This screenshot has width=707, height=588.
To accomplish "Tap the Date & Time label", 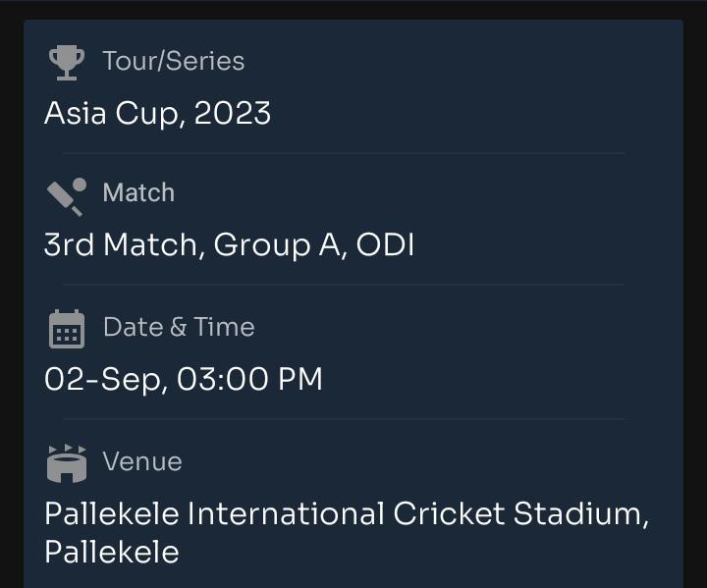I will pyautogui.click(x=179, y=327).
